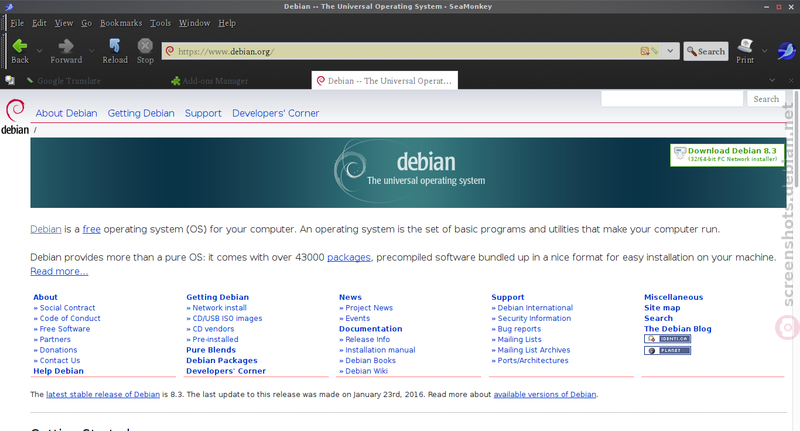Follow the 'packages' link
Screen dimensions: 800x431
pos(349,258)
